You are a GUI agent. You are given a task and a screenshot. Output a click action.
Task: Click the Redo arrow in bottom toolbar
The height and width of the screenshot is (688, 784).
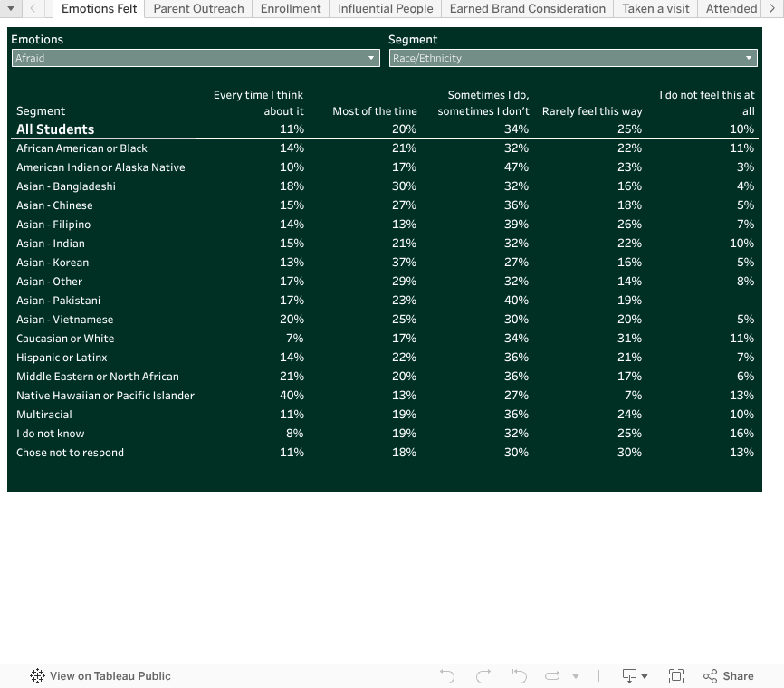click(483, 676)
